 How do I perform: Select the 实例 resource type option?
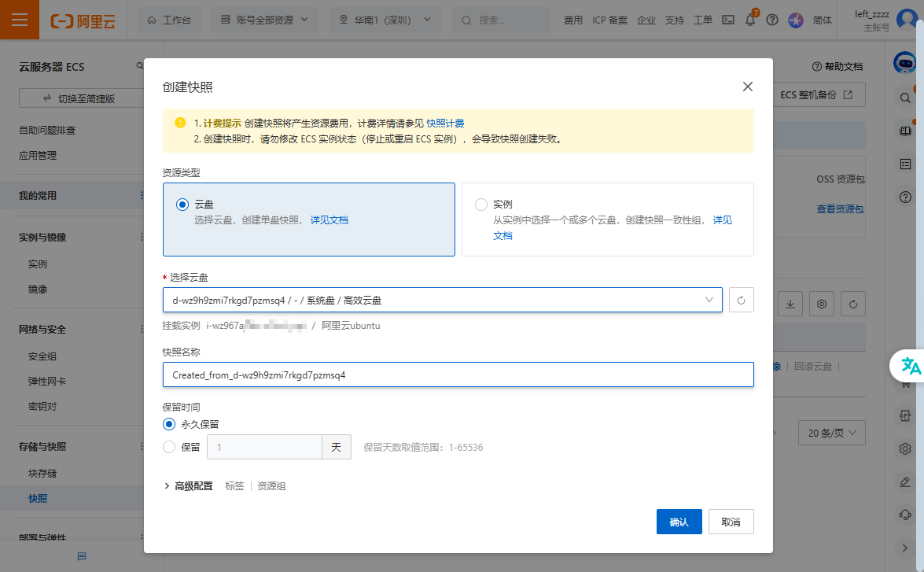[x=480, y=204]
